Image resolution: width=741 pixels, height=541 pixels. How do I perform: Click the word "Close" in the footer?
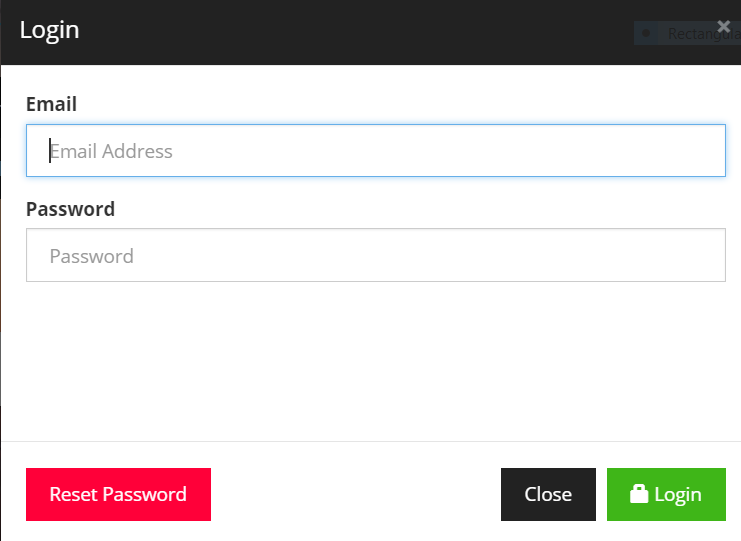tap(548, 494)
